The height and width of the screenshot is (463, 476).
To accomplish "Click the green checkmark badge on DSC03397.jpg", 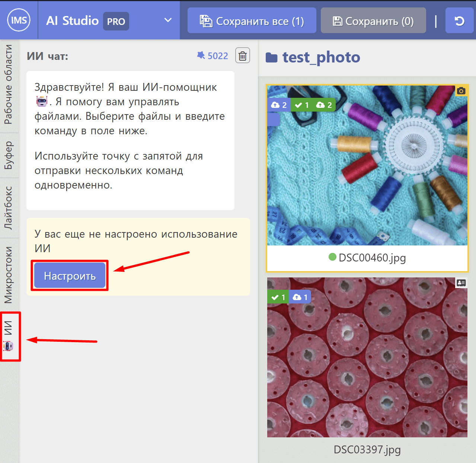I will (x=278, y=297).
